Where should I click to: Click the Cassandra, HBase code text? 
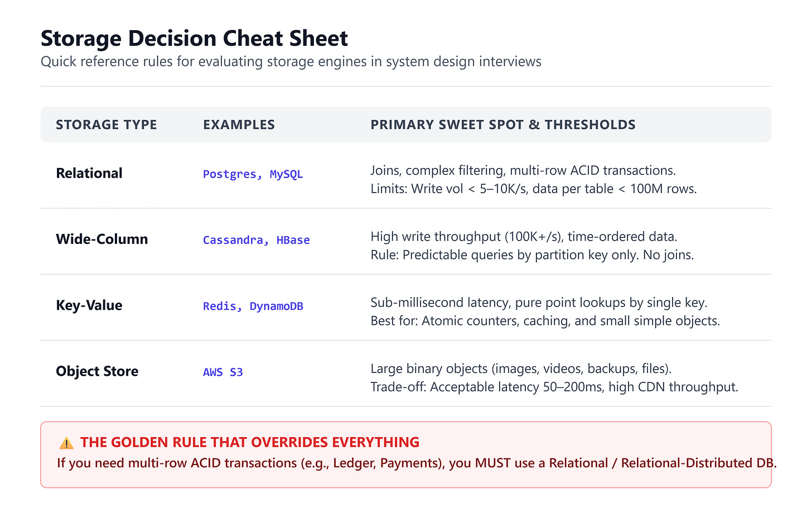tap(257, 240)
